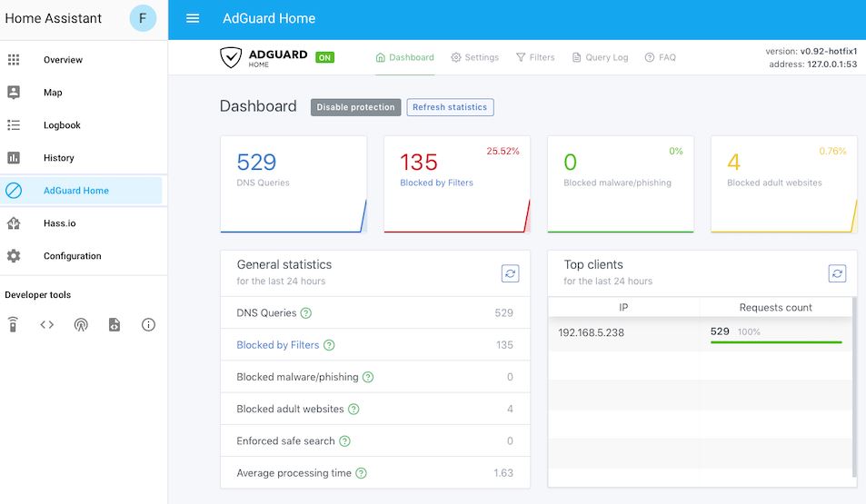Image resolution: width=866 pixels, height=504 pixels.
Task: Open the Info developer tool icon
Action: click(148, 324)
